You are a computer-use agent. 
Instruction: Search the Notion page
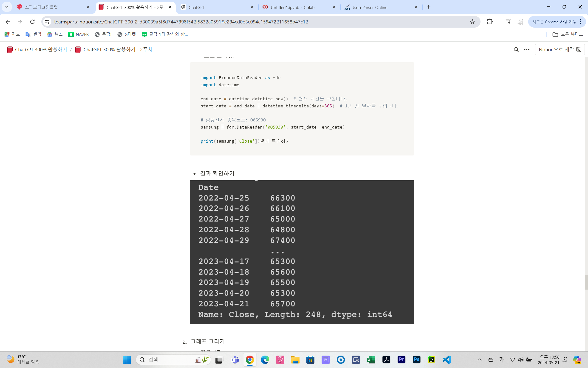point(516,49)
